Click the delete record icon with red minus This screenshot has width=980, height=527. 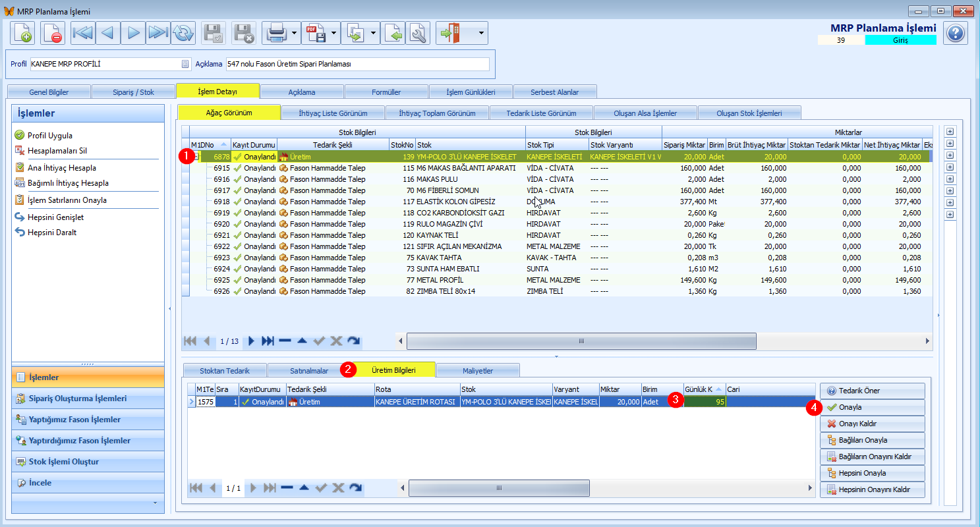[x=53, y=32]
